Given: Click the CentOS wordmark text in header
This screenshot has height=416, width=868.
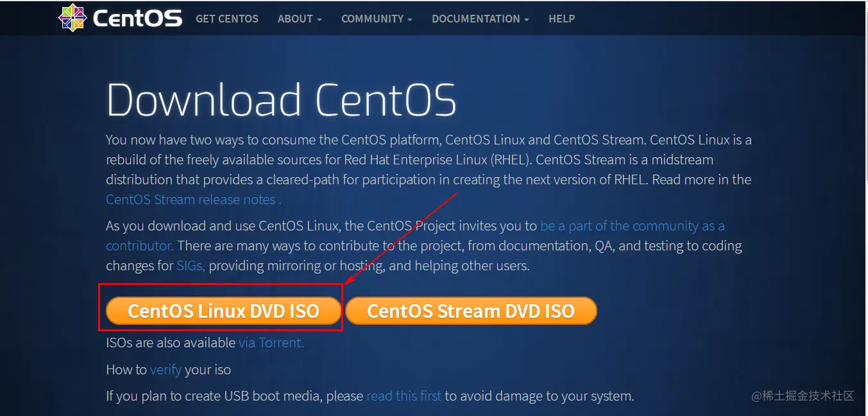Looking at the screenshot, I should (137, 18).
